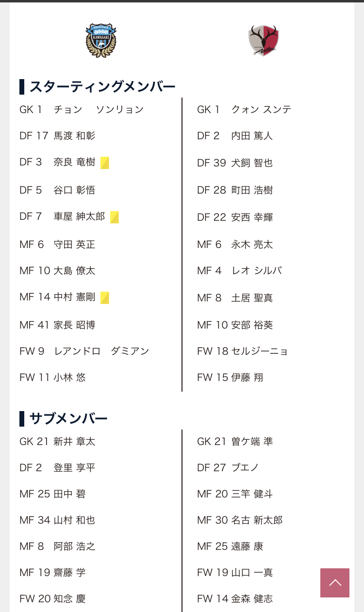Click player FW 11 小林 悠

[53, 377]
